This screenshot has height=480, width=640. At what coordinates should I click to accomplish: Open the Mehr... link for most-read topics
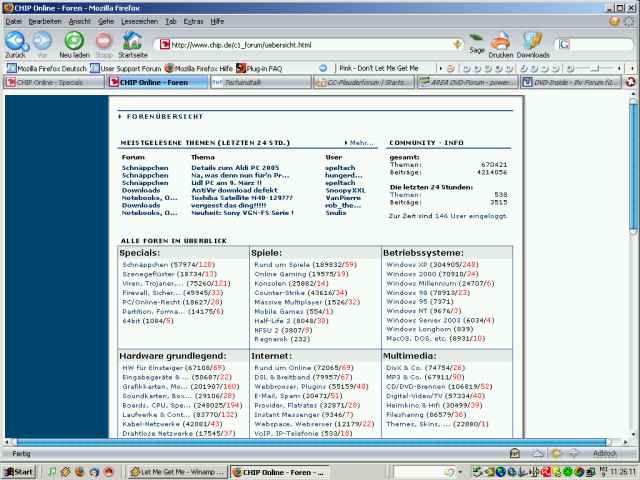point(360,142)
